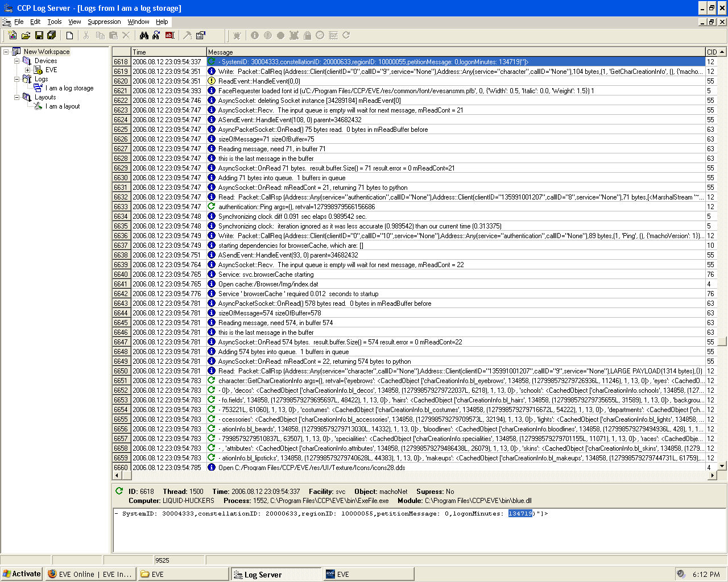The height and width of the screenshot is (582, 728).
Task: Click the Activate start button on the taskbar
Action: pyautogui.click(x=22, y=574)
